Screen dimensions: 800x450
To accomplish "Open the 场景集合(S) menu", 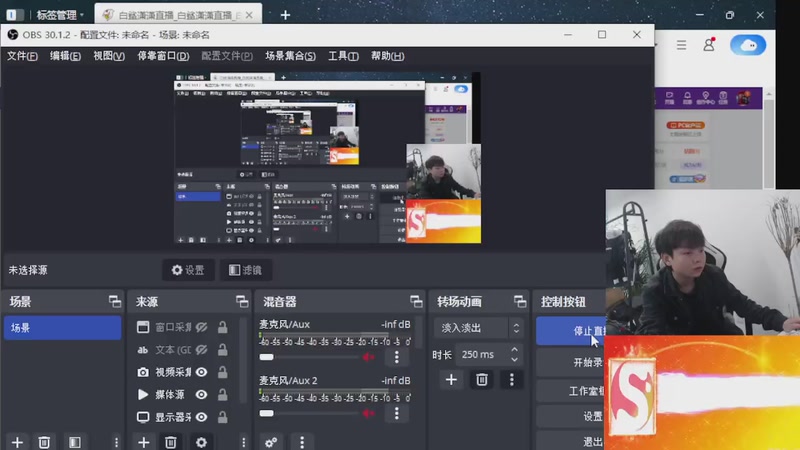I will point(290,56).
